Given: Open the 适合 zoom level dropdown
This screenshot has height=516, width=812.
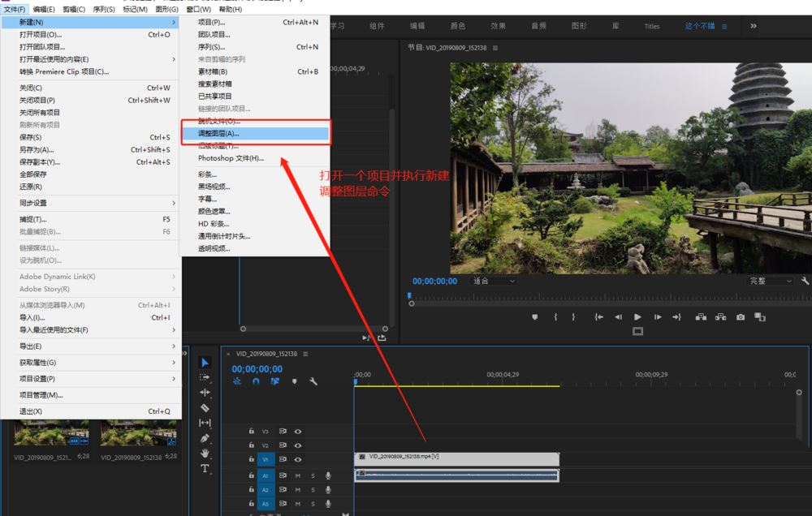Looking at the screenshot, I should point(494,281).
